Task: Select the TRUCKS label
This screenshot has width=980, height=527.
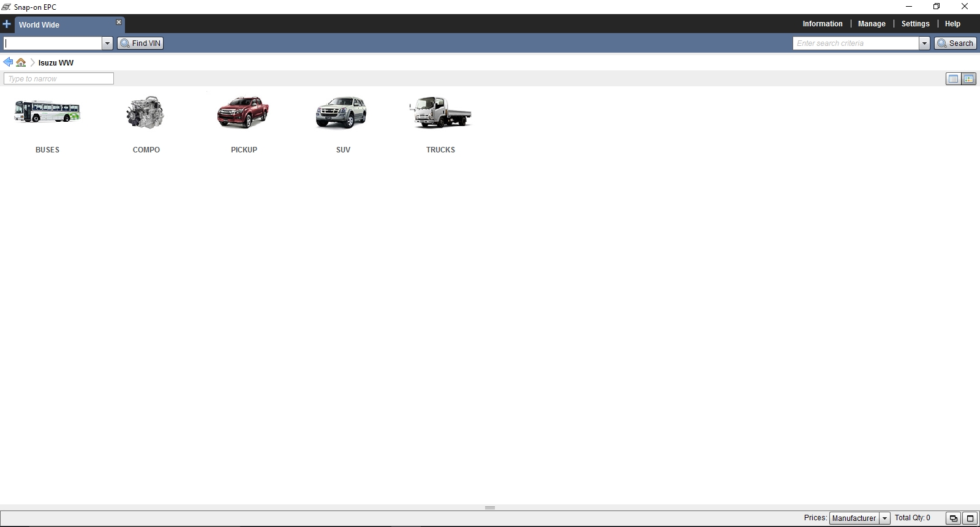Action: tap(440, 150)
